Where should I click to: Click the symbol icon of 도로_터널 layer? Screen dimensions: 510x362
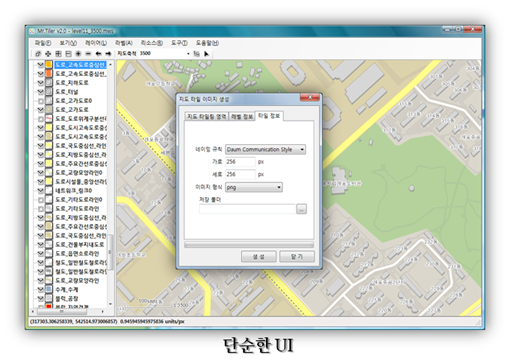[x=49, y=91]
